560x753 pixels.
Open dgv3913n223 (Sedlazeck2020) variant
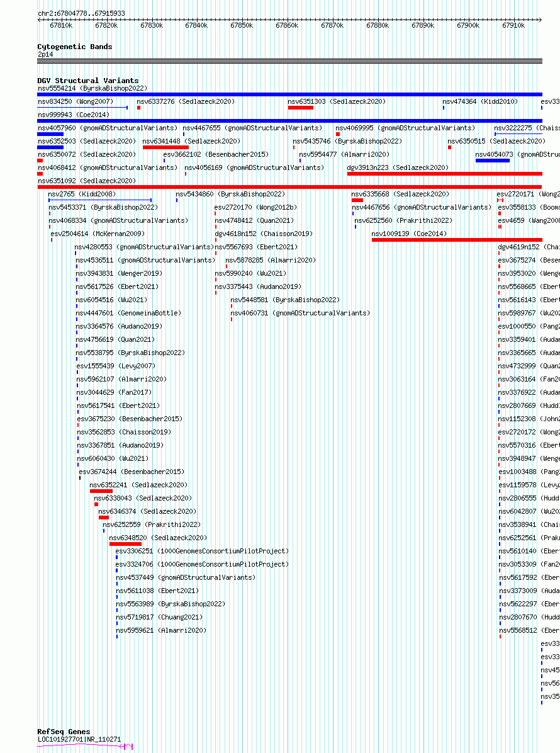(398, 167)
